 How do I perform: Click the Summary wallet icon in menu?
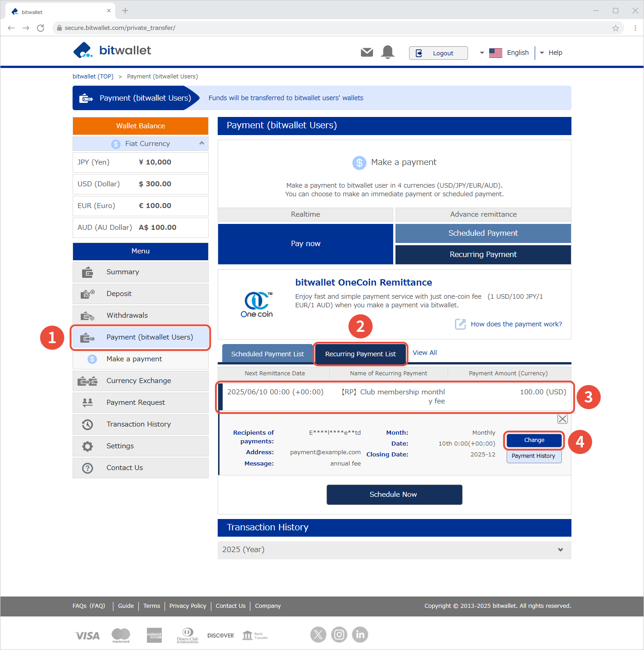(88, 272)
